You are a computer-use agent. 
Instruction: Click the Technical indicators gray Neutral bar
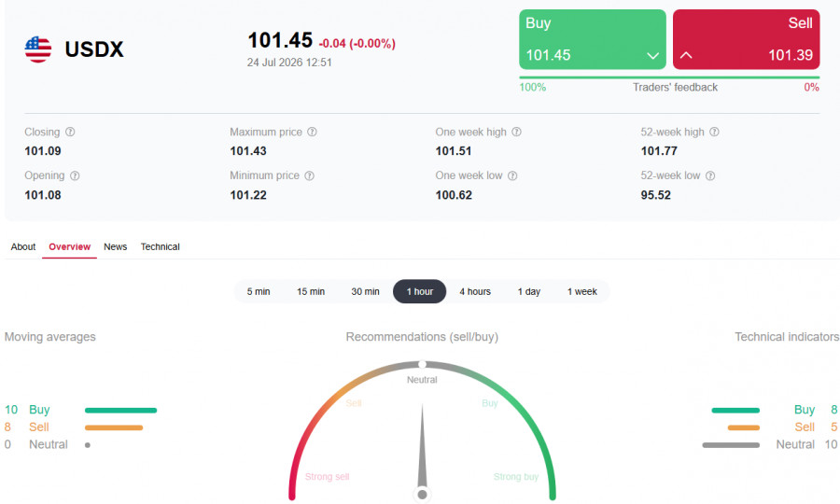point(731,444)
